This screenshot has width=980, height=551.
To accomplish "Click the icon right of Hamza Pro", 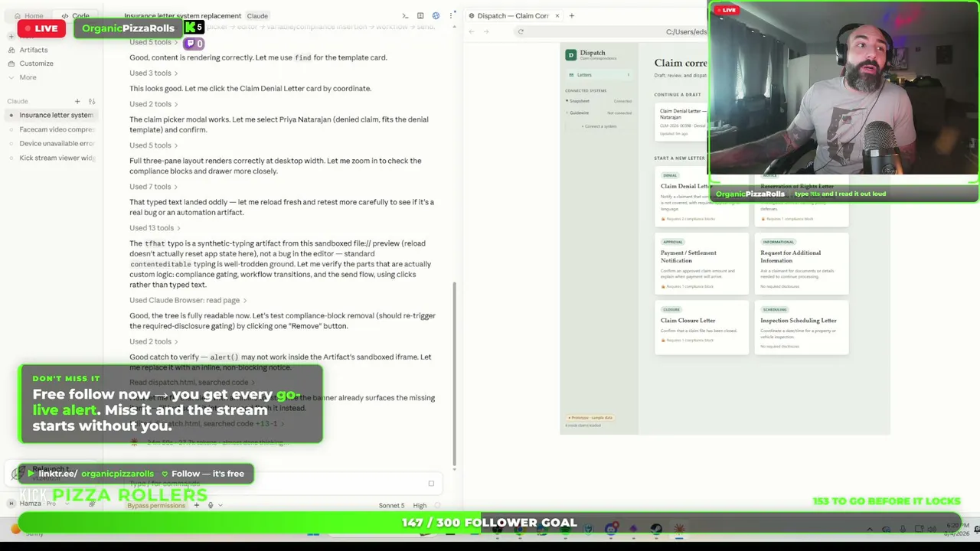I will [92, 503].
